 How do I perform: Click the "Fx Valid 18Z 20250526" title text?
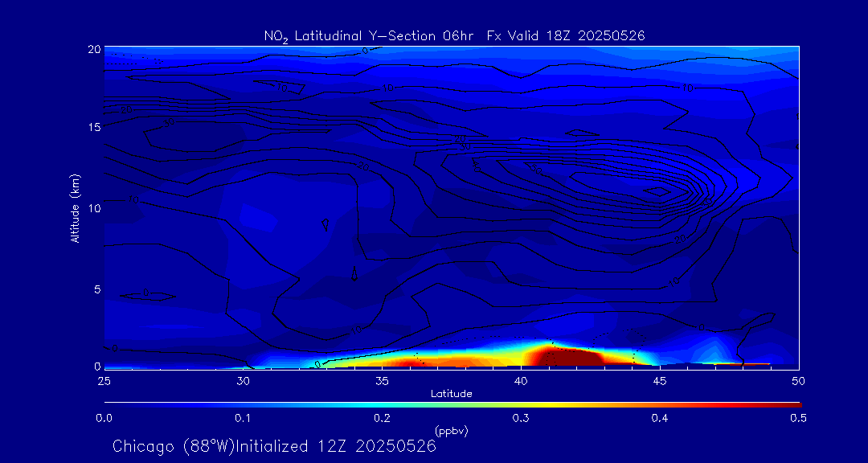[x=566, y=36]
